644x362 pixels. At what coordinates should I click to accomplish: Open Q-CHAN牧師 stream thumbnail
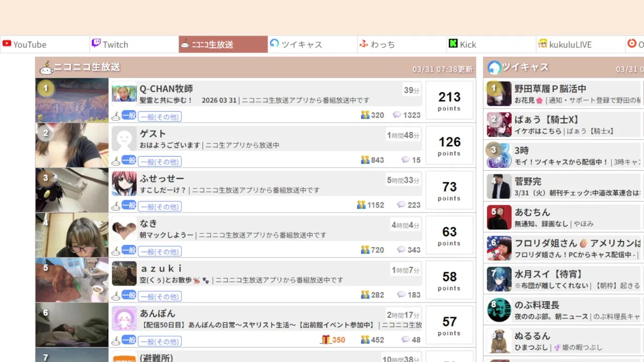point(72,101)
